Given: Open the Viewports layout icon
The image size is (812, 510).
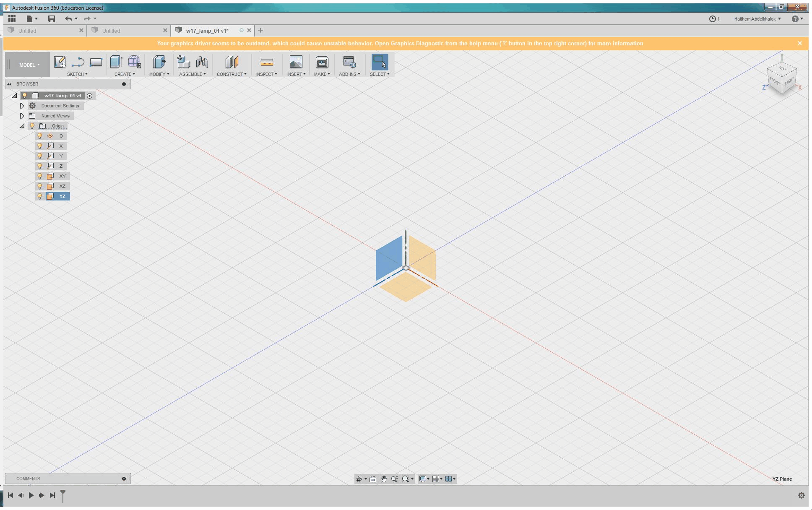Looking at the screenshot, I should point(449,479).
